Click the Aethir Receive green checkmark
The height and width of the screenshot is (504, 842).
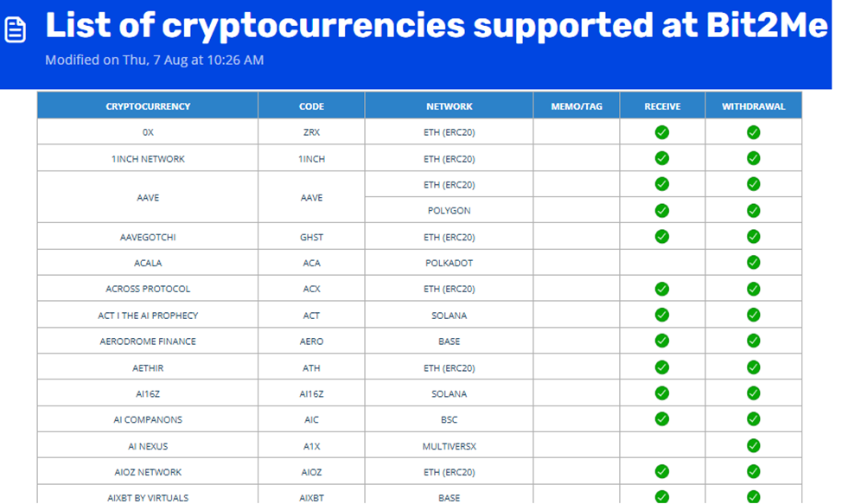[662, 367]
